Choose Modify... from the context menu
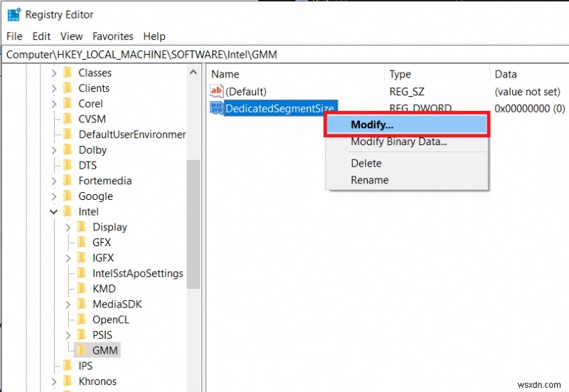The image size is (569, 392). pos(407,125)
